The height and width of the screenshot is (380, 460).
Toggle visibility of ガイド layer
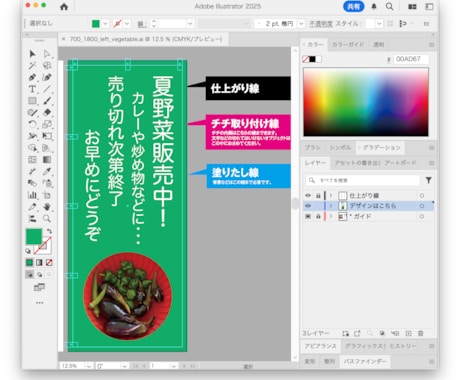[308, 216]
